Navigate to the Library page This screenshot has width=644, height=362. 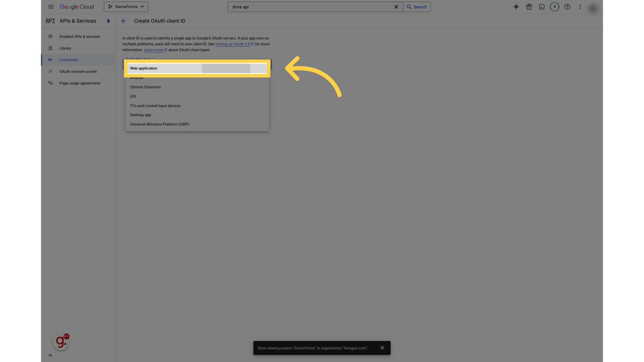click(65, 48)
